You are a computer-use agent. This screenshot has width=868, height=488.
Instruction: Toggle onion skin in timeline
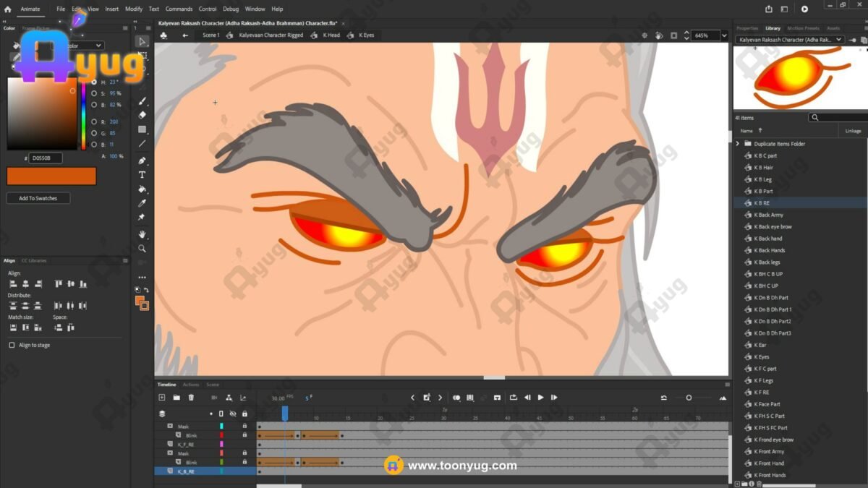click(x=456, y=398)
